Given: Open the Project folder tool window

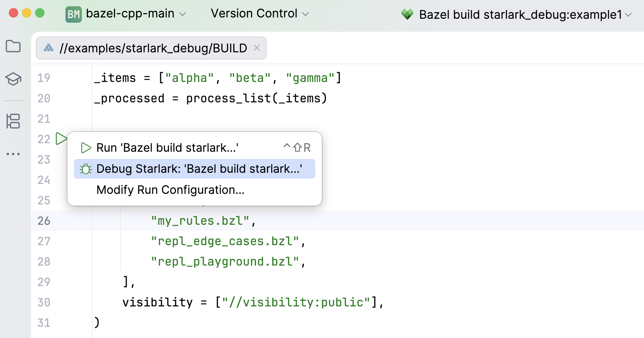Looking at the screenshot, I should 13,46.
